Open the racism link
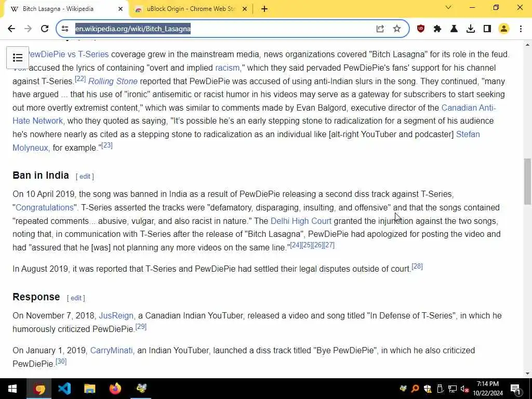The image size is (532, 399). click(228, 68)
